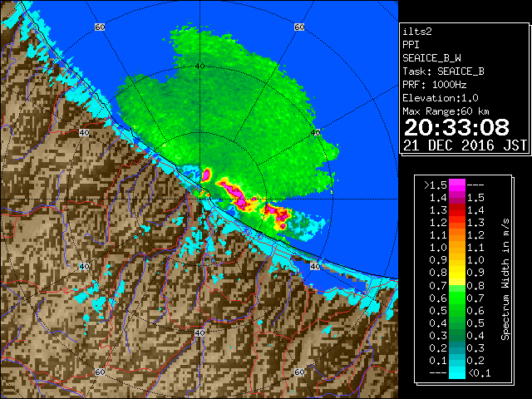The image size is (532, 399).
Task: Click the '60' ring label in northeast sector
Action: pyautogui.click(x=299, y=27)
